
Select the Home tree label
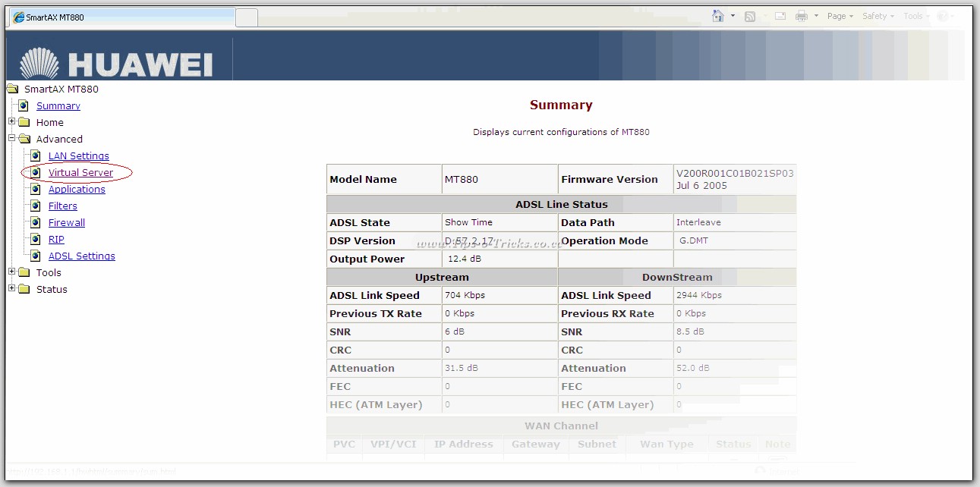(x=50, y=123)
